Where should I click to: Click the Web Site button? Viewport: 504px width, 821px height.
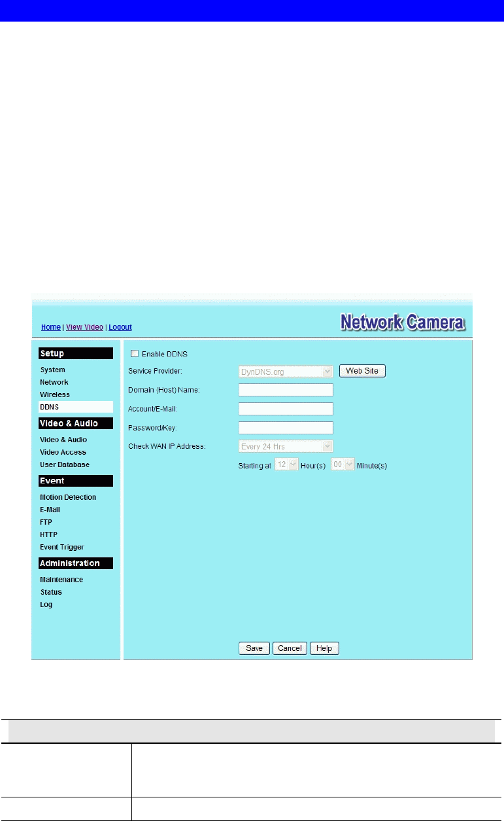click(362, 371)
